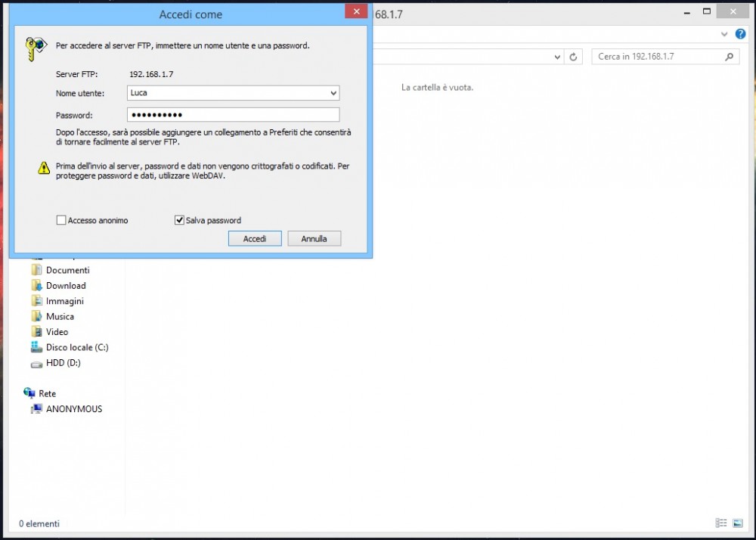Select Musica in the navigation pane
Screen dimensions: 756x540
60,316
